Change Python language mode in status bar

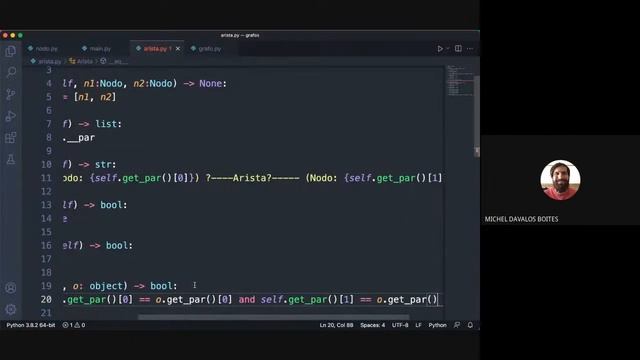coord(437,325)
